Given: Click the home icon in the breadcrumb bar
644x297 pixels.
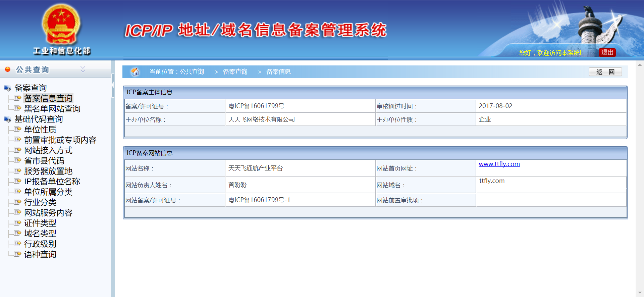Looking at the screenshot, I should [x=135, y=71].
